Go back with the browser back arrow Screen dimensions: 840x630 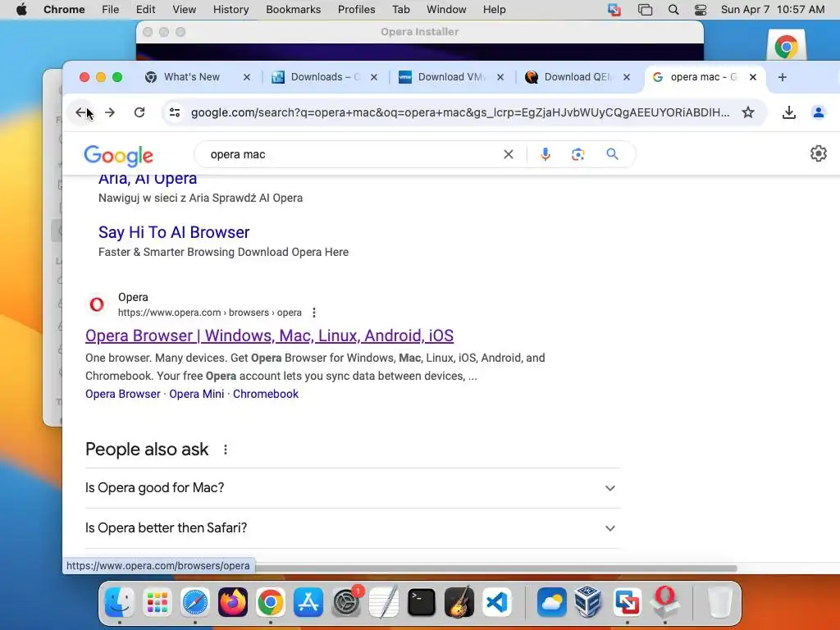coord(81,112)
